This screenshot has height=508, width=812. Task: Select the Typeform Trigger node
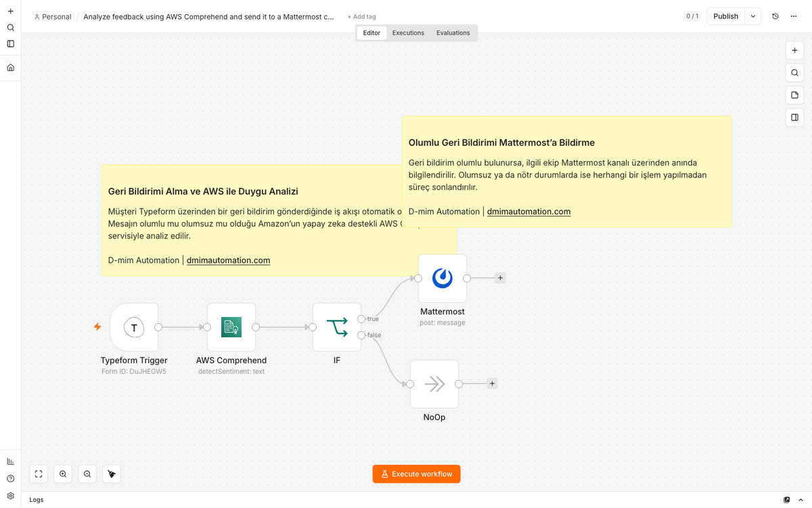[x=134, y=327]
